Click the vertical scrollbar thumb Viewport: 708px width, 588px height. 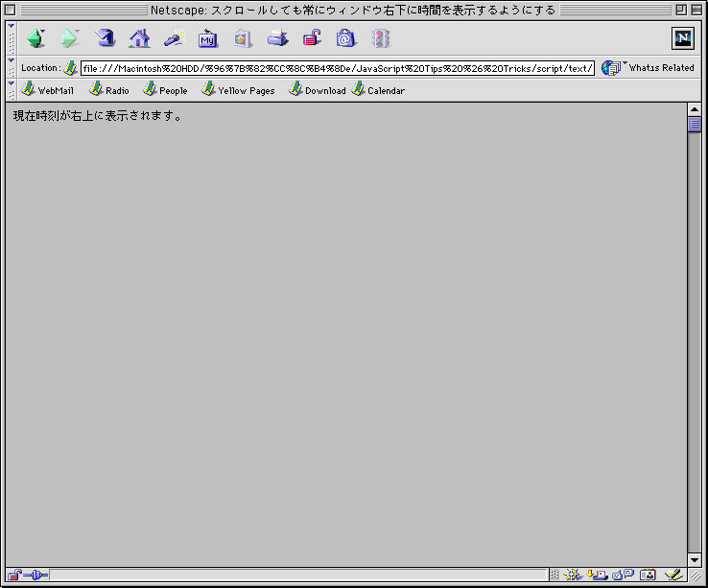click(695, 124)
